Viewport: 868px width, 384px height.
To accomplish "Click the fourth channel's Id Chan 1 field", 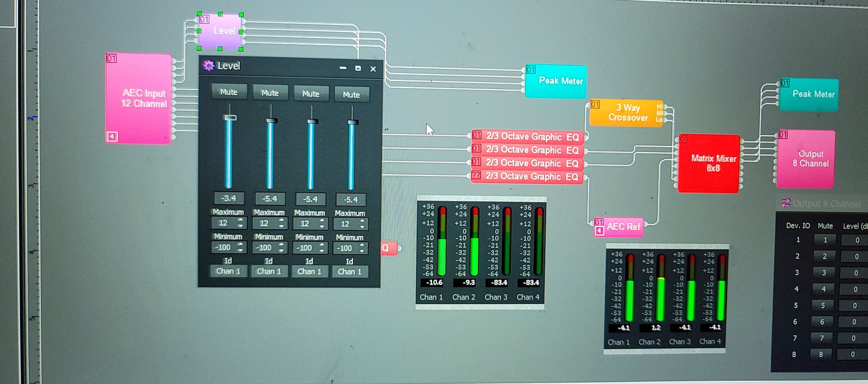I will [350, 272].
